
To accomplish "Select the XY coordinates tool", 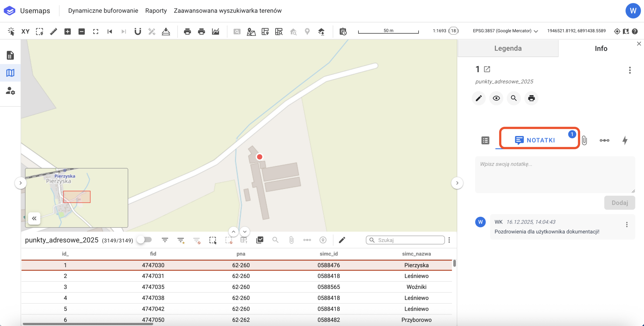I will point(25,31).
